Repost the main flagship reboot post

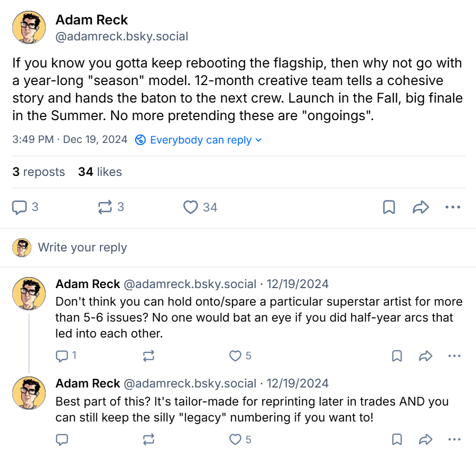tap(105, 207)
